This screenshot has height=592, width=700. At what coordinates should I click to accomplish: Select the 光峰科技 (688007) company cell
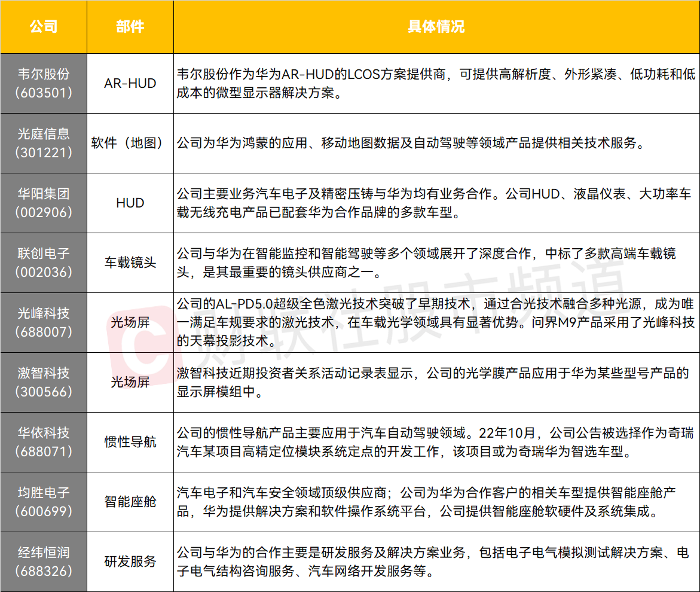pos(44,323)
